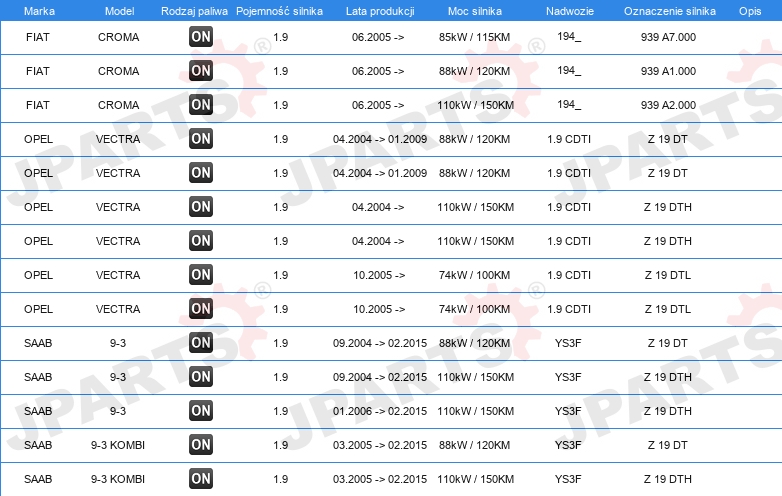Click 88kW / 120KM in the SAAB 9-3 09.2004 row
Viewport: 782px width, 496px height.
[475, 342]
